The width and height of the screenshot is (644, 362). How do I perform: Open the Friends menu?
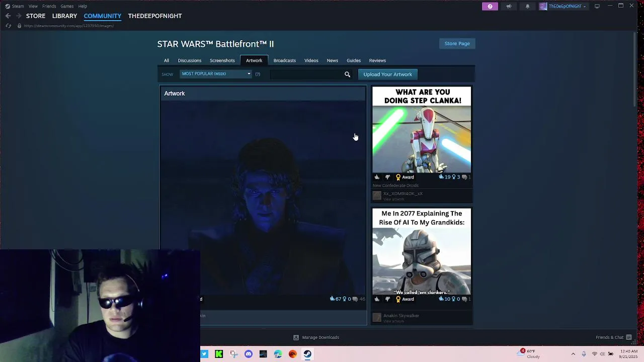coord(49,6)
